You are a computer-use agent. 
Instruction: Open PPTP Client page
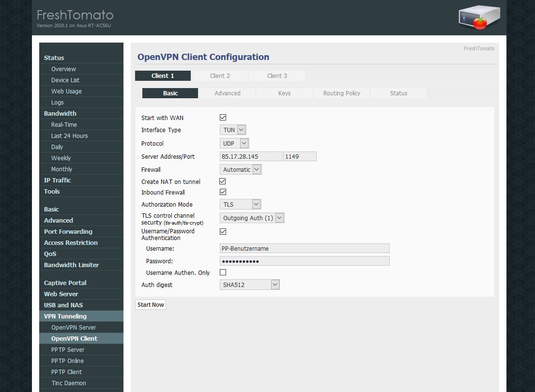pyautogui.click(x=81, y=372)
